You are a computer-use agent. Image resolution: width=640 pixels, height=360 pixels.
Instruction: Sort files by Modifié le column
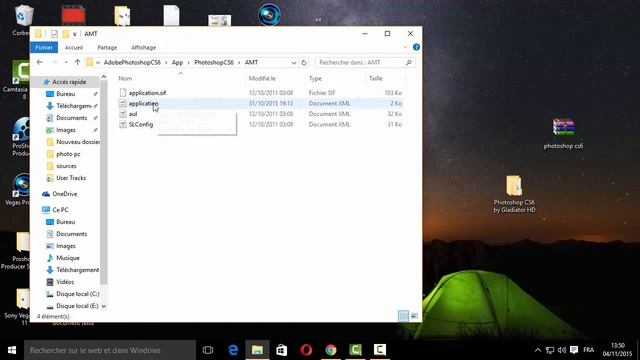click(262, 78)
